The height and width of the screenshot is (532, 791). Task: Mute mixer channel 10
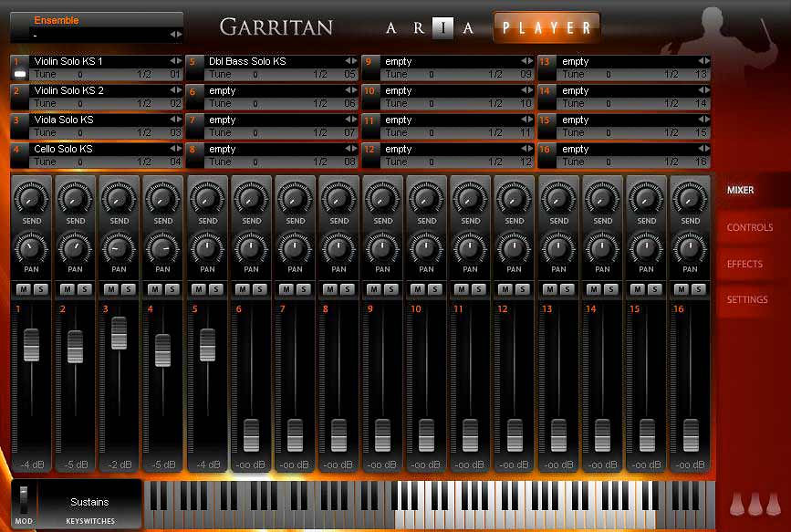tap(418, 289)
